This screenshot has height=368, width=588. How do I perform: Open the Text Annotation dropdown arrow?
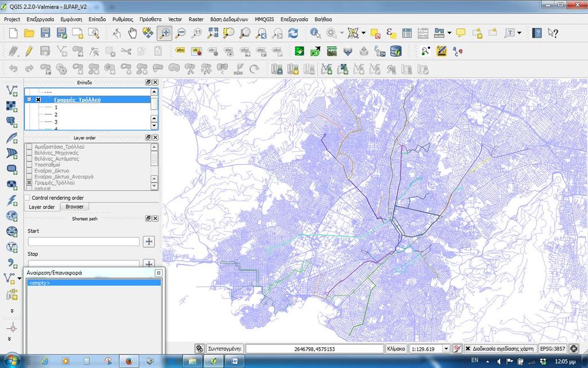[x=519, y=33]
